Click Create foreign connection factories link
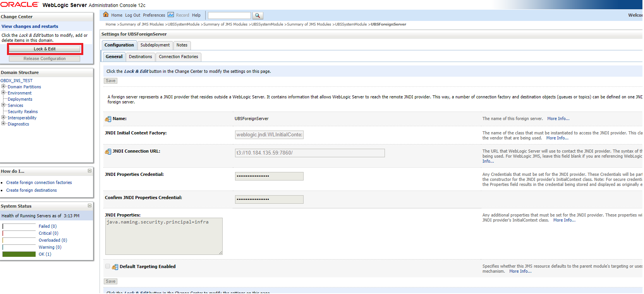 (39, 182)
